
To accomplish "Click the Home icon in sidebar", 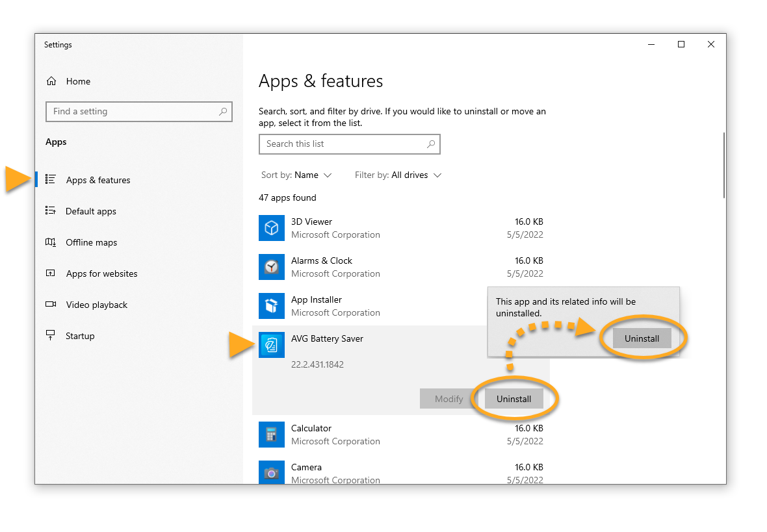I will pyautogui.click(x=51, y=81).
